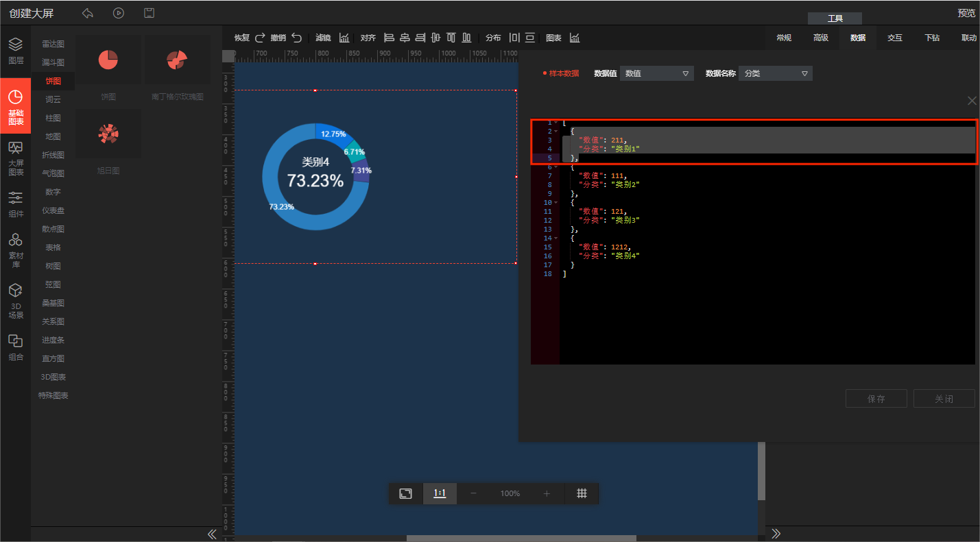Open the 组合 group sidebar panel
The width and height of the screenshot is (980, 542).
point(16,348)
